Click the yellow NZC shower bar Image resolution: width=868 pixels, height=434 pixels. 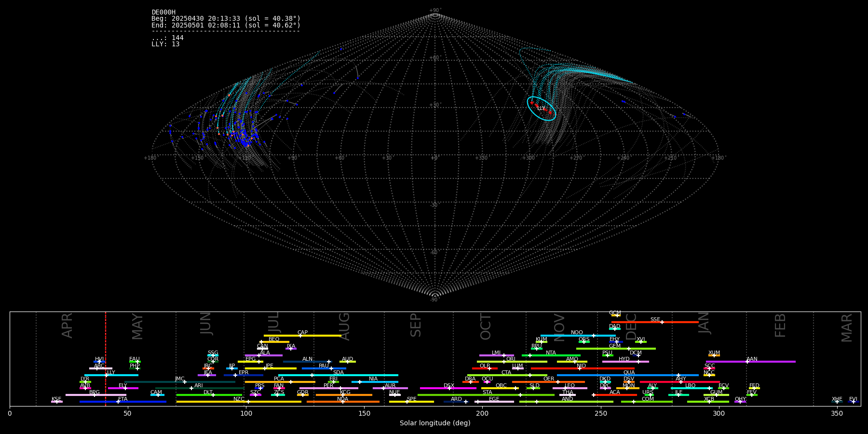point(239,402)
